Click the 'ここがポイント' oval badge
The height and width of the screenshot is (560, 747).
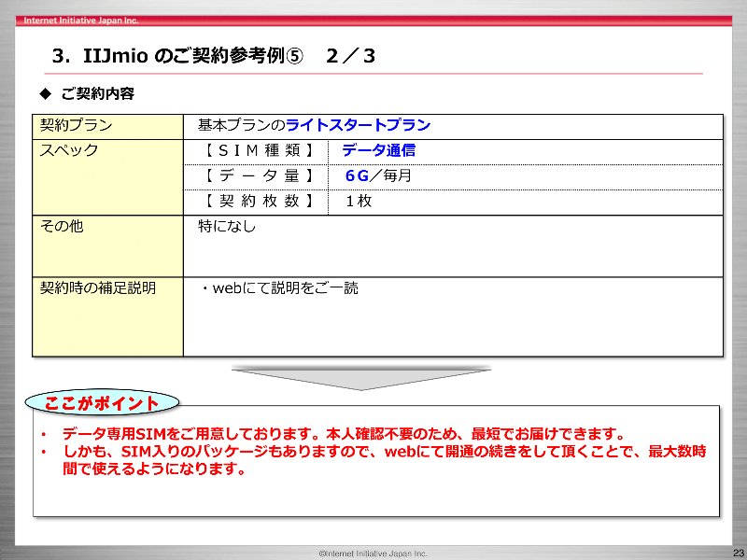tap(102, 403)
